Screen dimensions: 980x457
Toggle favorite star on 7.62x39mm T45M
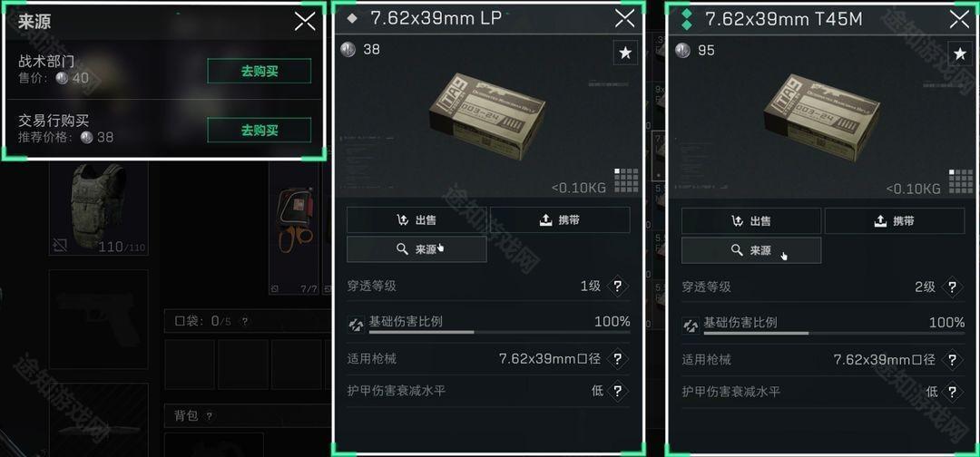coord(960,53)
